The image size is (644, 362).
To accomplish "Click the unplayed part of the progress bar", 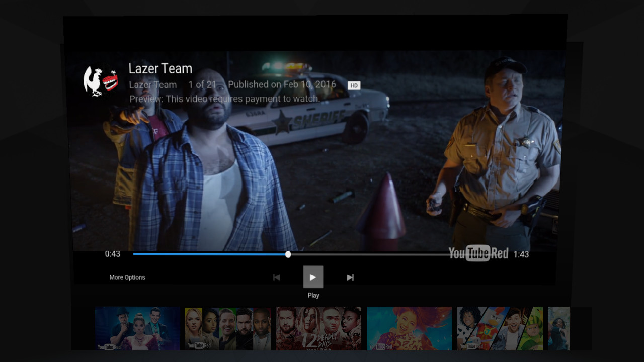I will (367, 254).
